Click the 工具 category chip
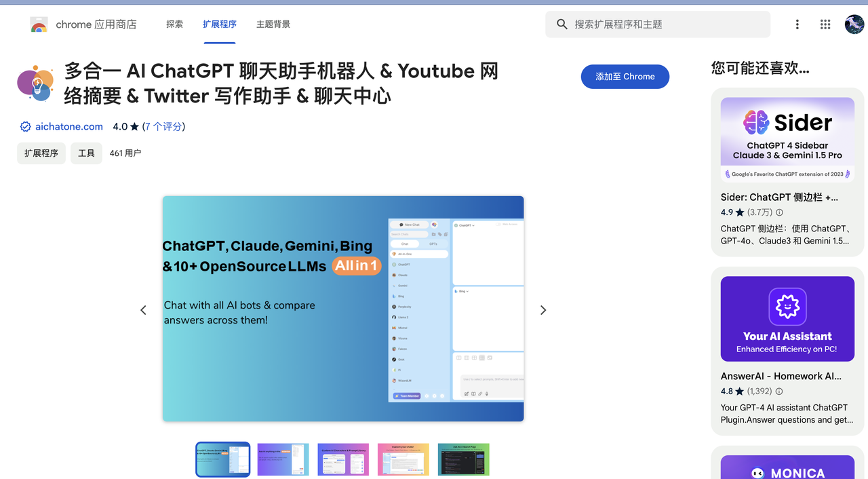This screenshot has height=479, width=868. pos(86,153)
